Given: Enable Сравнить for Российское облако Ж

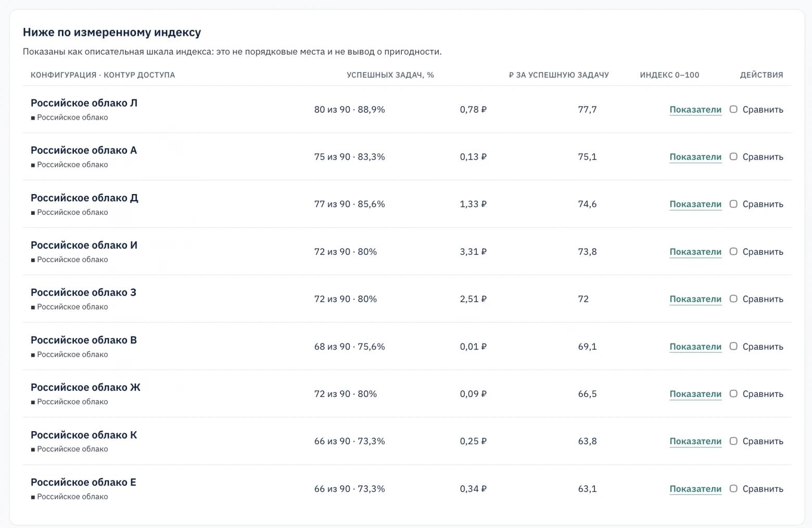Looking at the screenshot, I should pyautogui.click(x=733, y=394).
